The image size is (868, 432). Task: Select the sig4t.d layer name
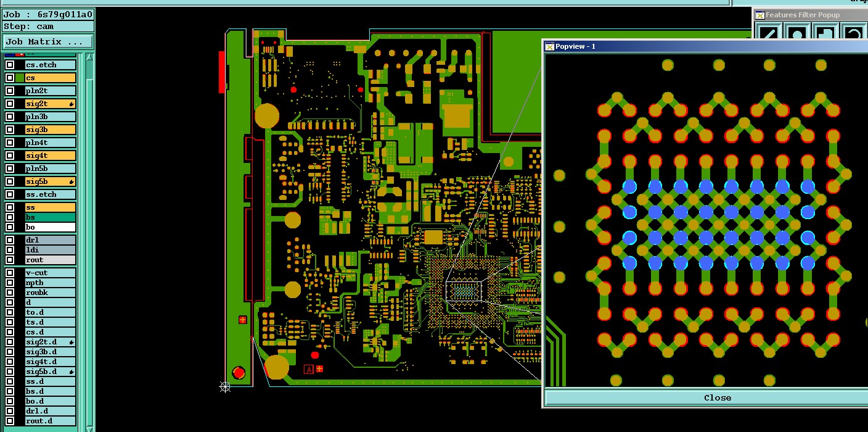tap(51, 362)
